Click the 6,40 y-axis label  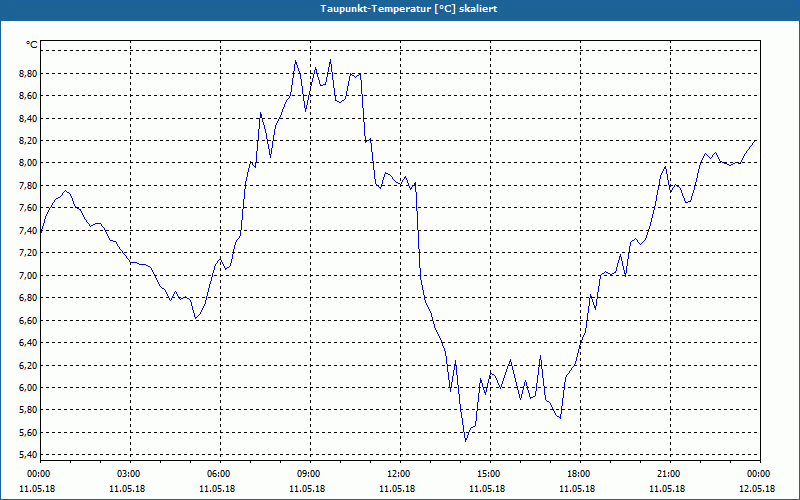[28, 342]
